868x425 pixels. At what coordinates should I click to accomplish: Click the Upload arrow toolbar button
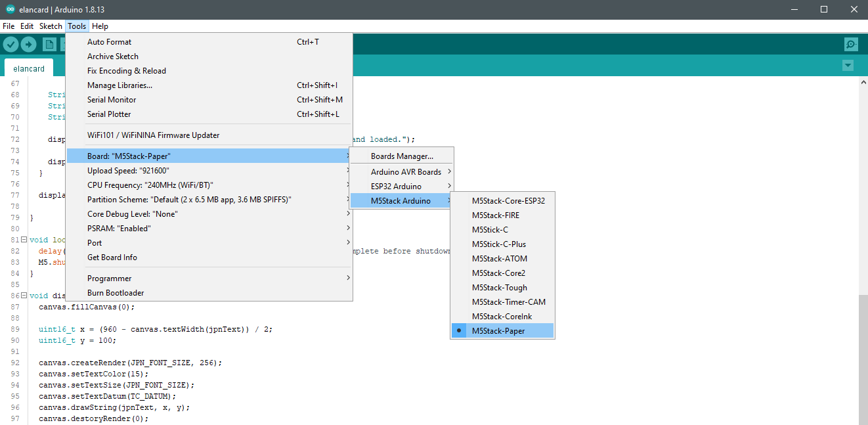click(28, 44)
